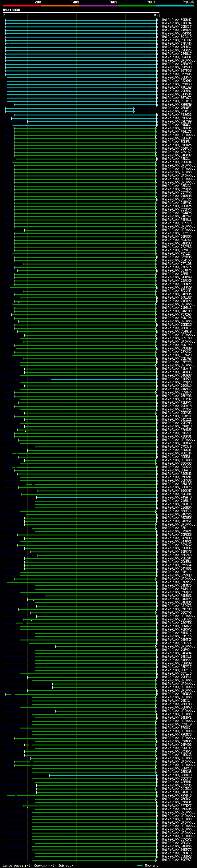
Task: Click hit label UniRef100_Q25A95
Action: (176, 64)
